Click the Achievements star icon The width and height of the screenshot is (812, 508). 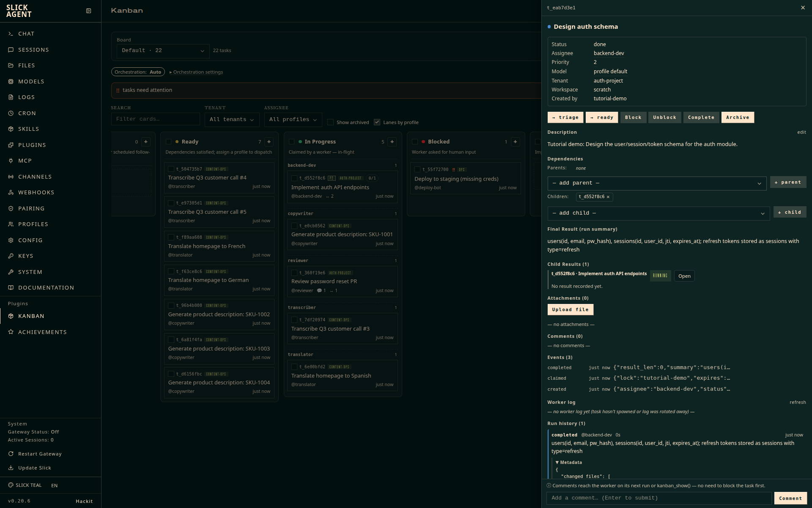tap(11, 332)
